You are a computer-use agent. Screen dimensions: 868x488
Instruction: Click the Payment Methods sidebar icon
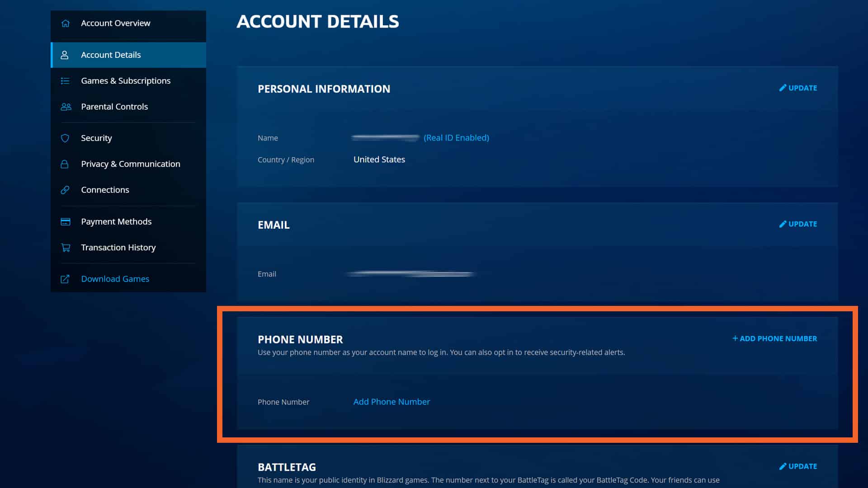[x=66, y=221]
